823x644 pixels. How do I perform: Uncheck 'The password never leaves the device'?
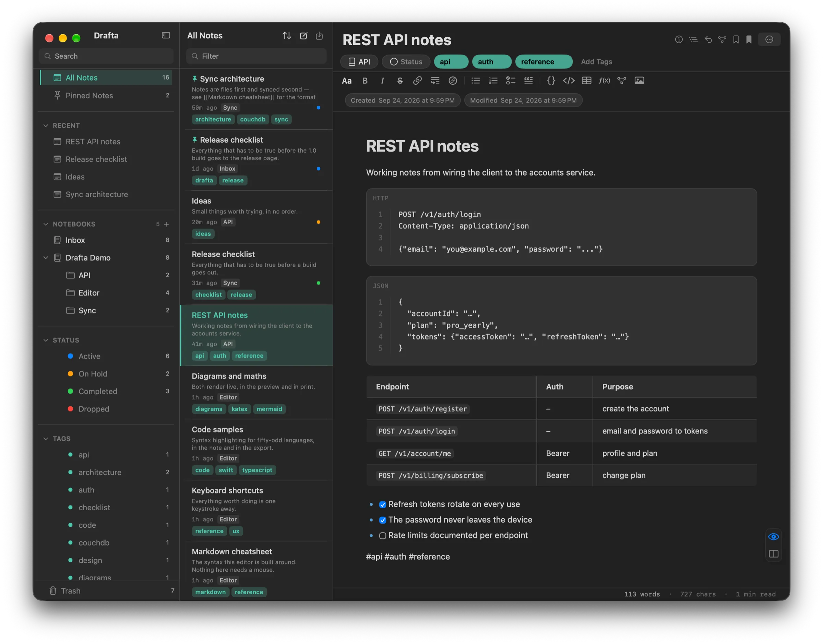tap(382, 520)
